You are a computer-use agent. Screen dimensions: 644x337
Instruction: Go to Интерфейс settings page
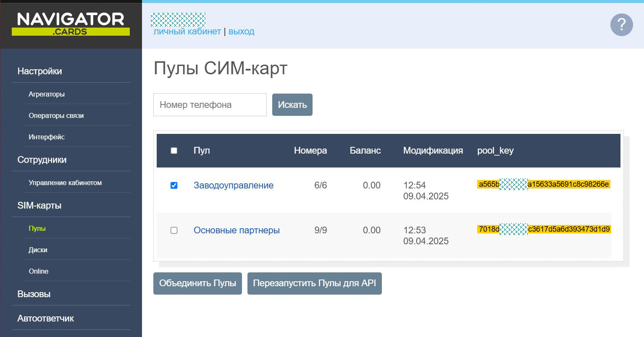(x=47, y=137)
